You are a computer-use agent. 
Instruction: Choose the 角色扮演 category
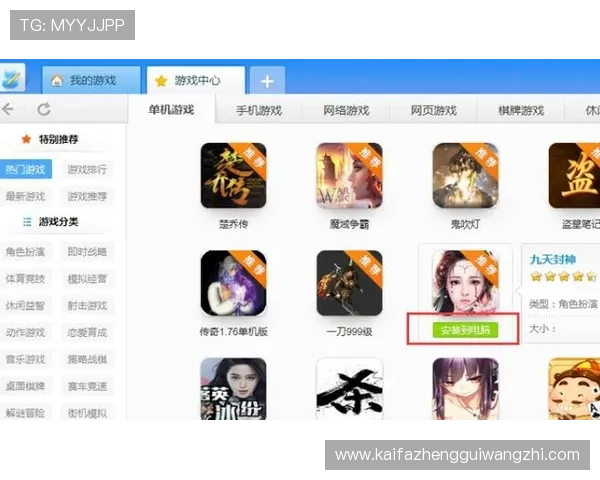pyautogui.click(x=25, y=252)
